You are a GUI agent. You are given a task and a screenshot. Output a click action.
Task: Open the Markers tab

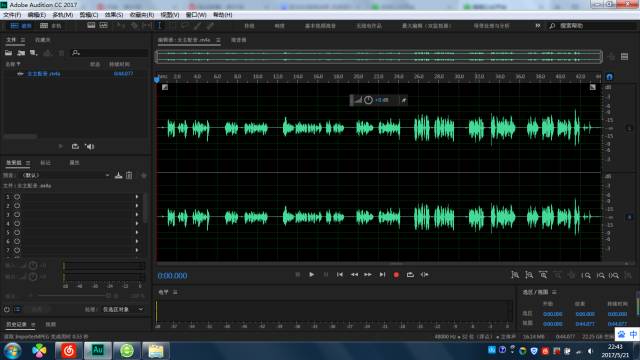pyautogui.click(x=45, y=162)
